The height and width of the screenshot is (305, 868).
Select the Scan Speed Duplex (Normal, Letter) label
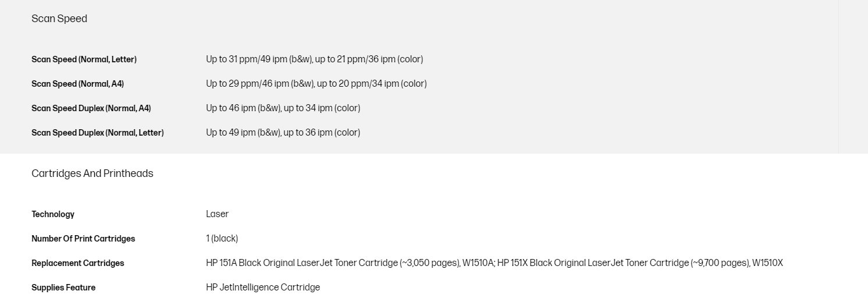click(97, 133)
